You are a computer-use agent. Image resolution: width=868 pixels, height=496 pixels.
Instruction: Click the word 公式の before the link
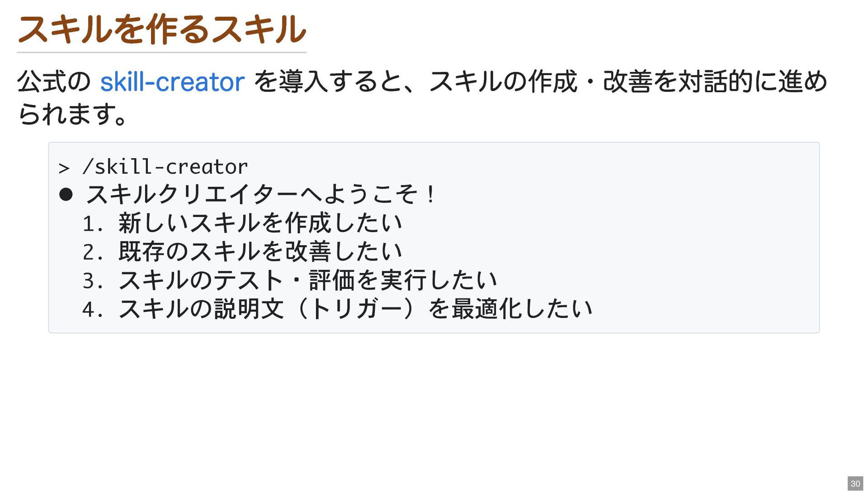(x=54, y=82)
